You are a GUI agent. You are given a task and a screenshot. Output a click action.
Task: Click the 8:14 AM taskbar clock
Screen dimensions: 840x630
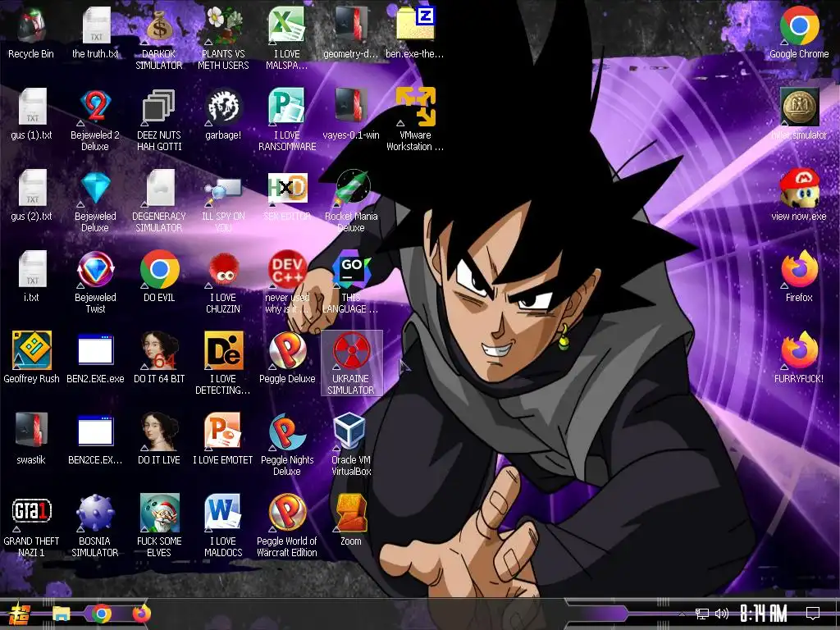click(x=764, y=614)
